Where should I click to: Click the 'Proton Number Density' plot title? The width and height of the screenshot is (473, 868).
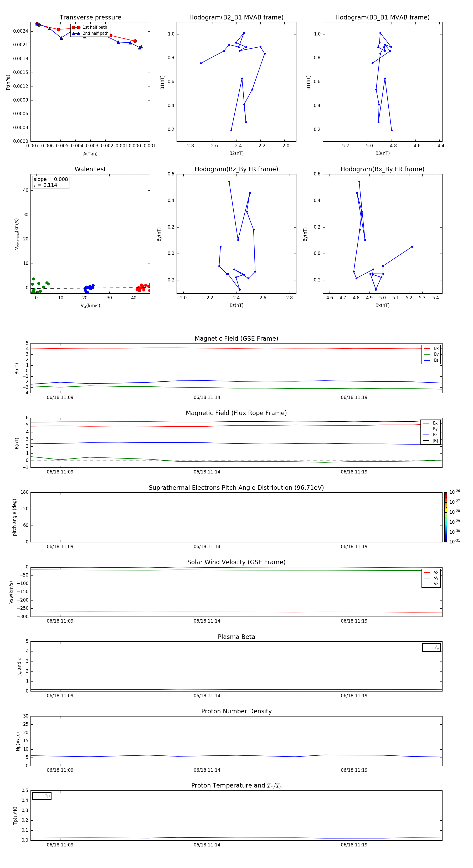[x=236, y=711]
